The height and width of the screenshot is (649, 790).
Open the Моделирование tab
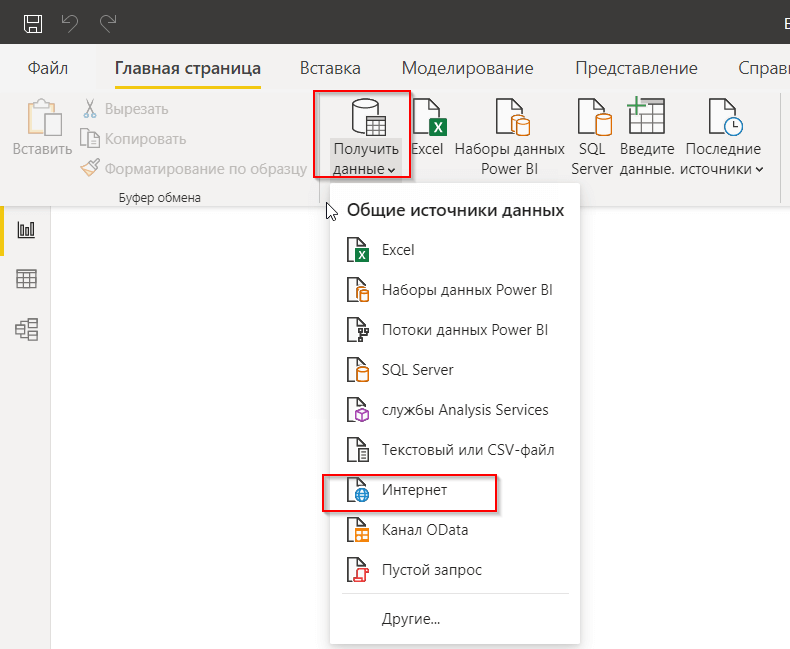pyautogui.click(x=467, y=68)
